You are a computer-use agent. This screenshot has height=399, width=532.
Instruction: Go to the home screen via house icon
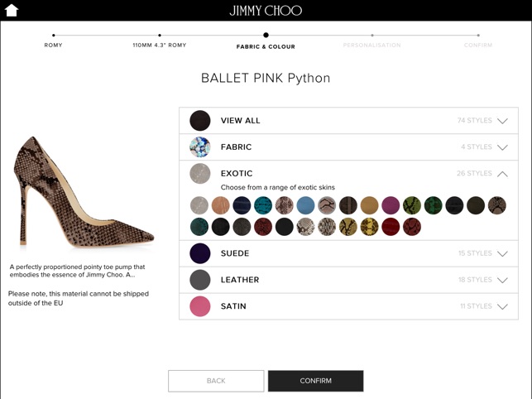tap(12, 10)
